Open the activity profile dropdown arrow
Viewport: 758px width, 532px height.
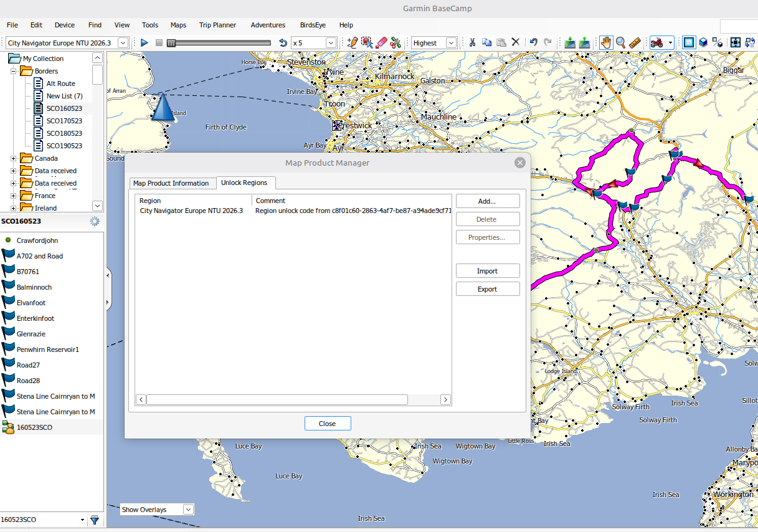(670, 42)
